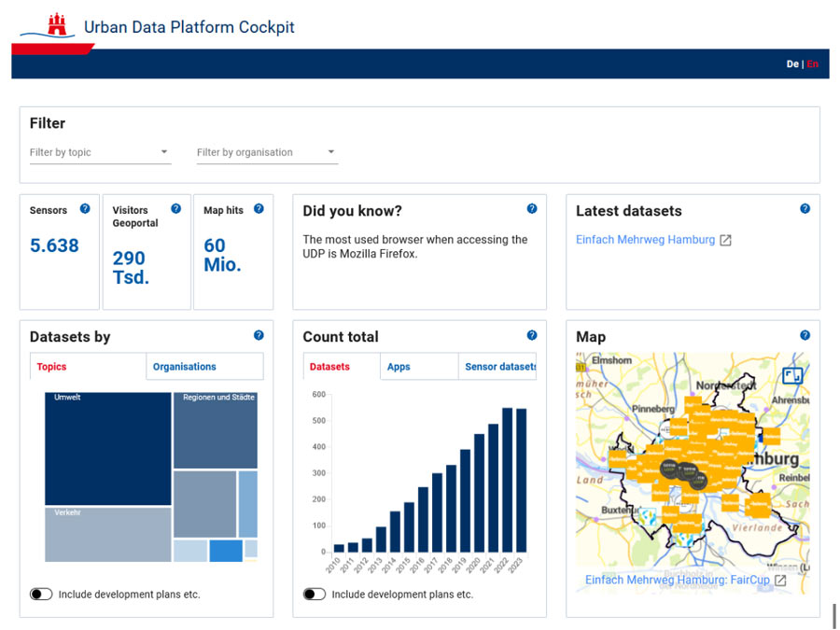Open help icon for Count total panel
Image resolution: width=840 pixels, height=630 pixels.
click(532, 335)
